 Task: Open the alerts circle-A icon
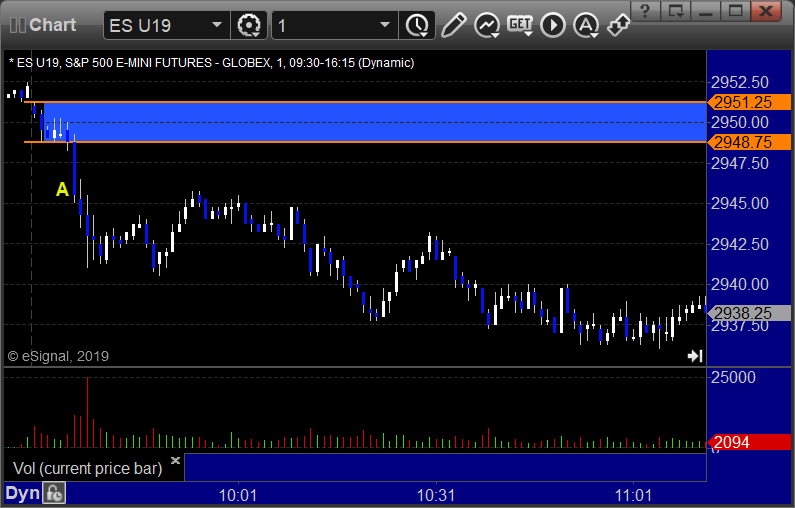pyautogui.click(x=586, y=25)
